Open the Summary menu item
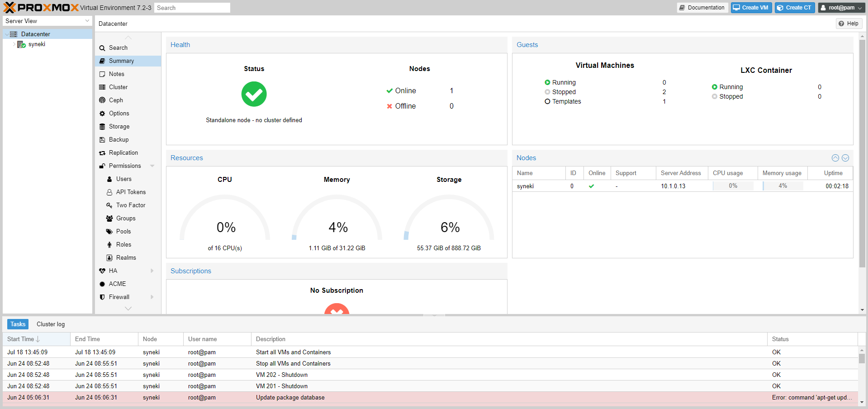The width and height of the screenshot is (868, 409). click(128, 61)
